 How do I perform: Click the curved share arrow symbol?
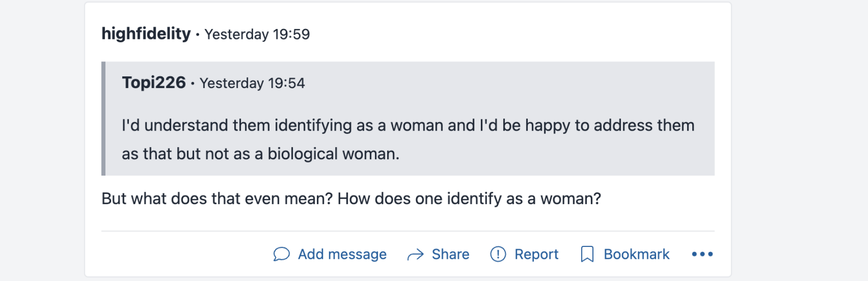[416, 254]
